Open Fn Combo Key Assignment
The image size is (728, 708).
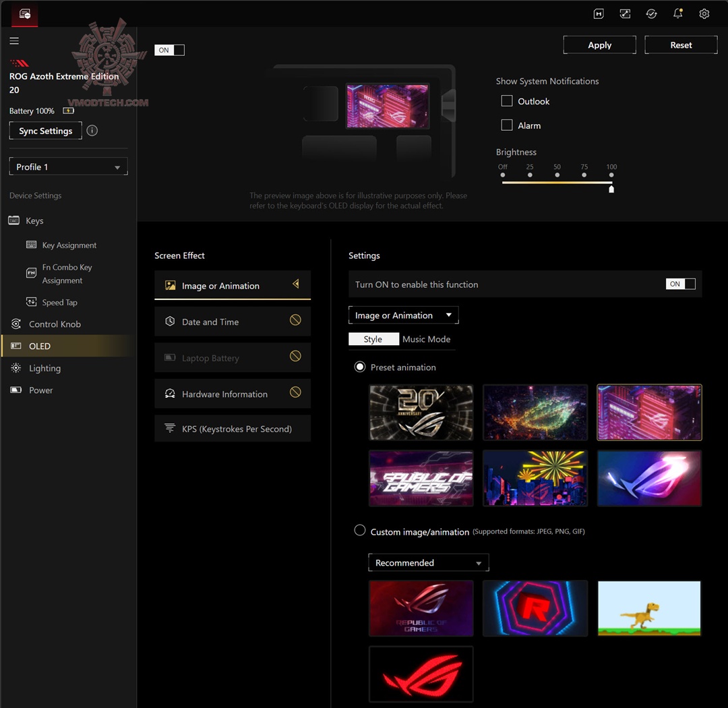point(67,274)
